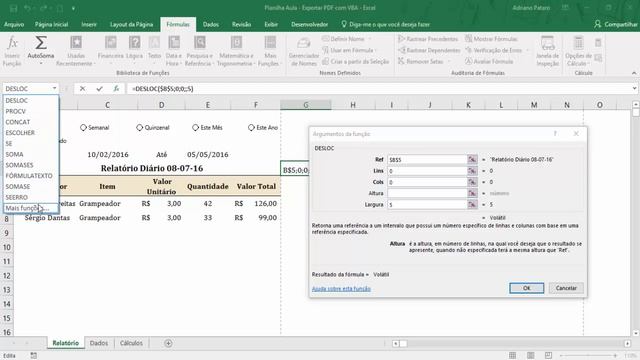Open Verificação de Erros dropdown
The width and height of the screenshot is (640, 360).
pyautogui.click(x=527, y=50)
